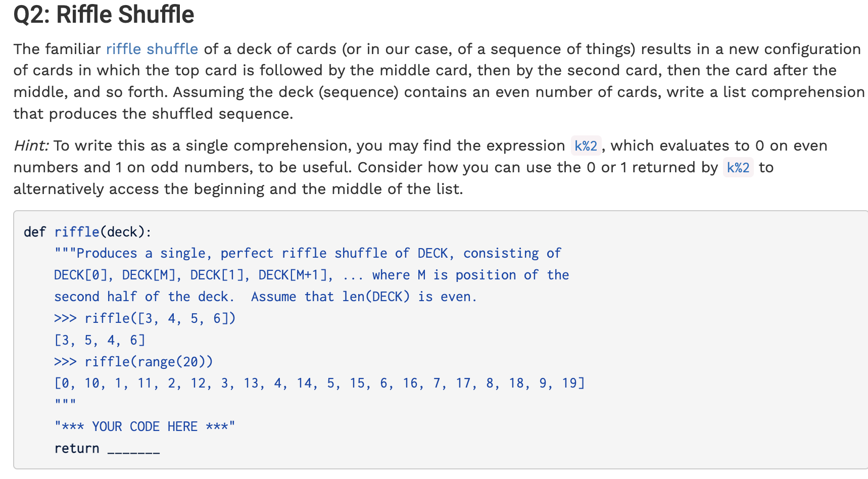This screenshot has width=868, height=479.
Task: Click the riffle([3, 4, 5, 6]) doctest call
Action: tap(160, 318)
